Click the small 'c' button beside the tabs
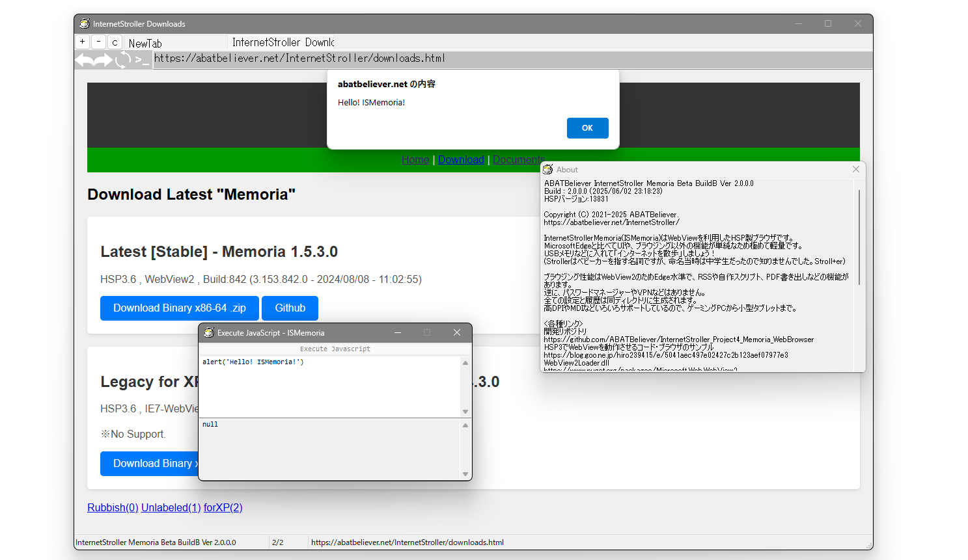Viewport: 968px width, 560px height. [115, 42]
